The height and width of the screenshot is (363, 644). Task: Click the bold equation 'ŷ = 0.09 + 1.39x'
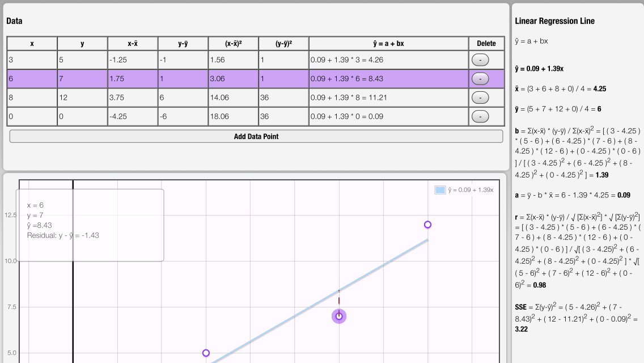[539, 69]
